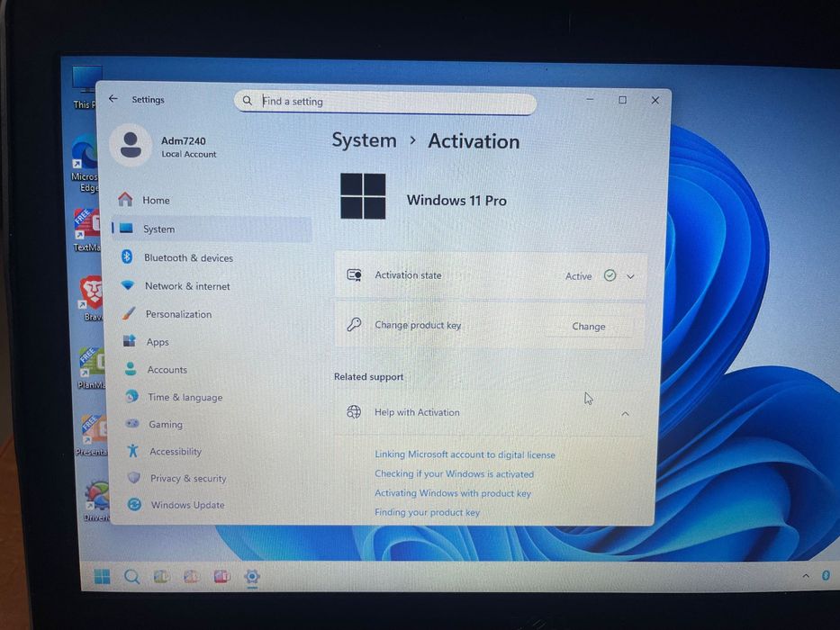Go back using the Settings back arrow
Screen dimensions: 840x630
pyautogui.click(x=113, y=99)
